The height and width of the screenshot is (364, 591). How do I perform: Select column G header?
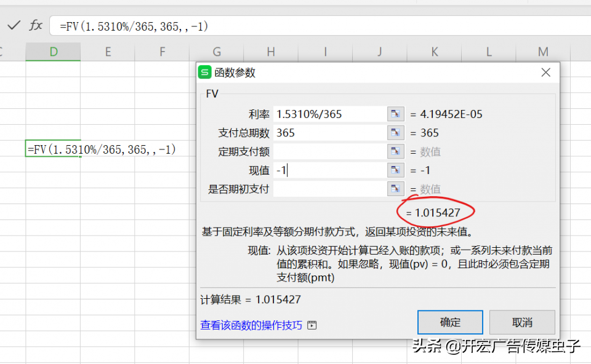coord(216,52)
